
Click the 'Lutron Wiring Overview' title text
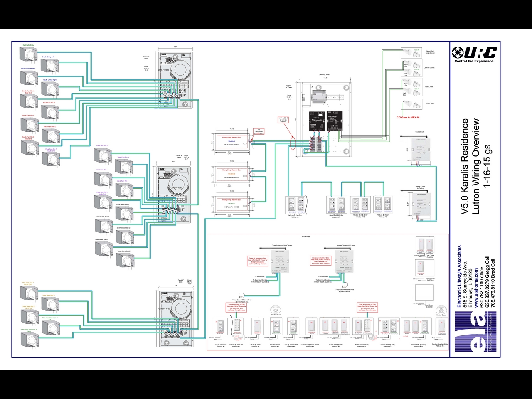tap(476, 167)
